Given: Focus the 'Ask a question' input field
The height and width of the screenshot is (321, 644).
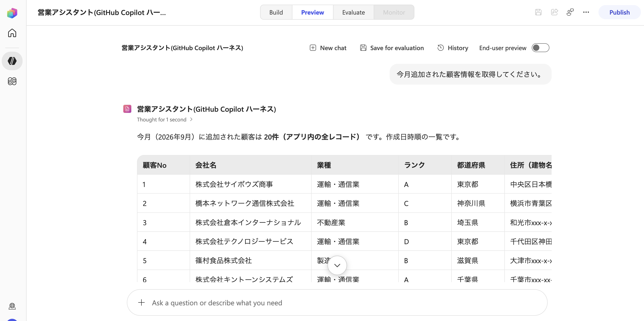Looking at the screenshot, I should click(337, 302).
